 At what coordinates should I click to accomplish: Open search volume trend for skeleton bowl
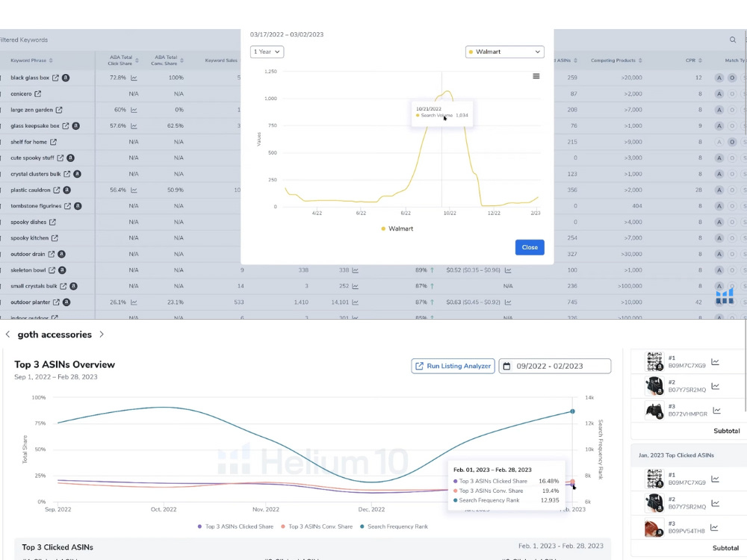(356, 270)
